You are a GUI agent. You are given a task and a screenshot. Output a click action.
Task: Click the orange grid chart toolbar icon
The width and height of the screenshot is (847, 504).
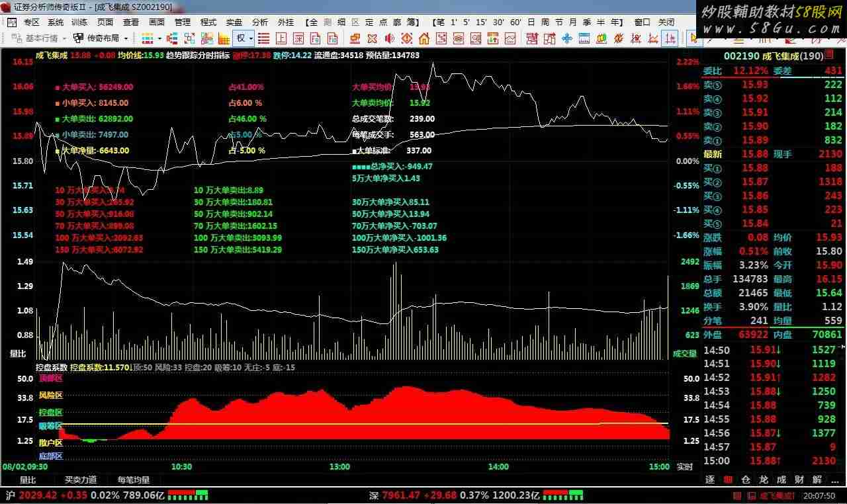(224, 38)
